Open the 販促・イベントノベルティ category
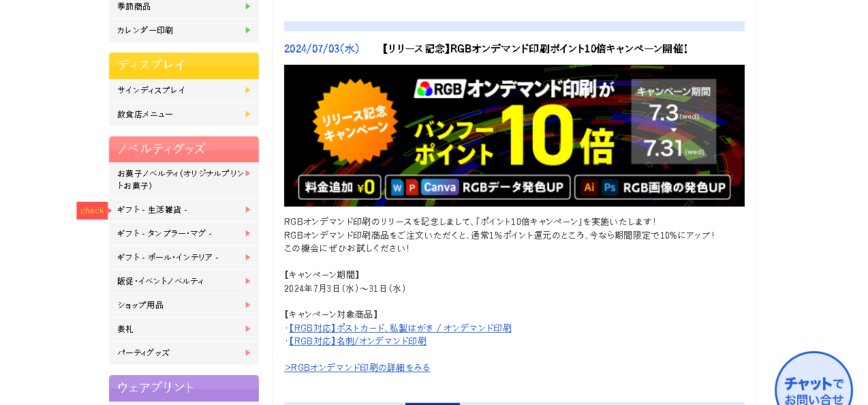The image size is (868, 405). (x=184, y=281)
